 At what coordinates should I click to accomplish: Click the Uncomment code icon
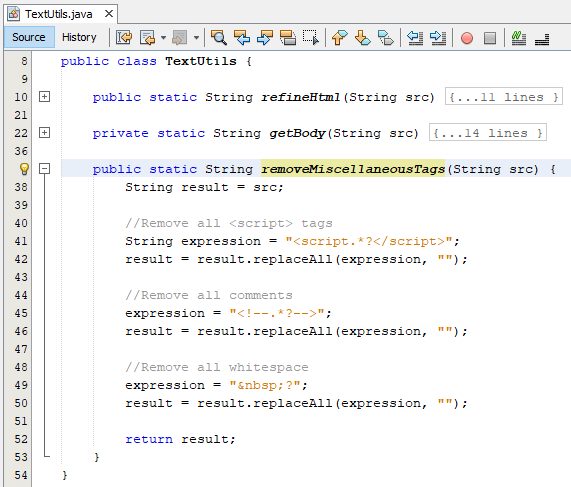(542, 38)
